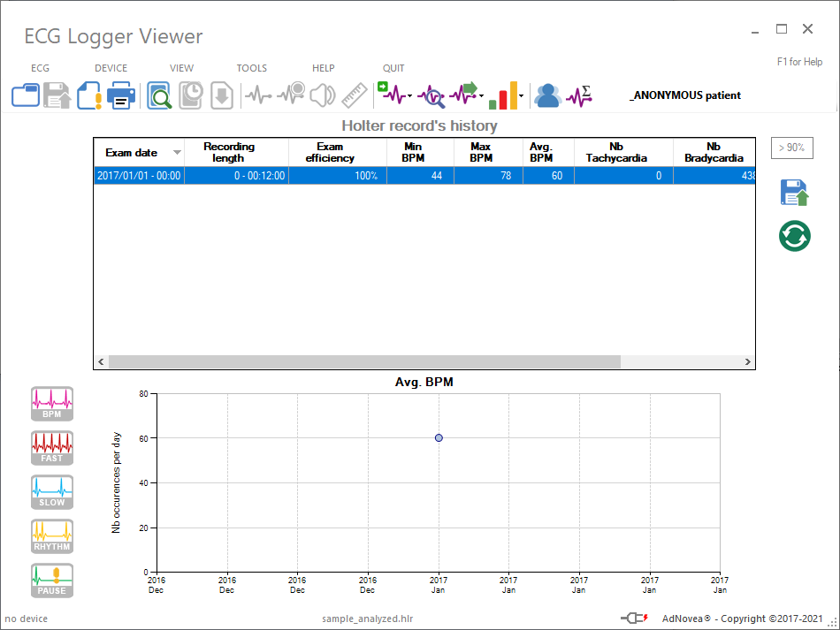The width and height of the screenshot is (840, 630).
Task: Refresh history with green circular arrows icon
Action: 795,236
